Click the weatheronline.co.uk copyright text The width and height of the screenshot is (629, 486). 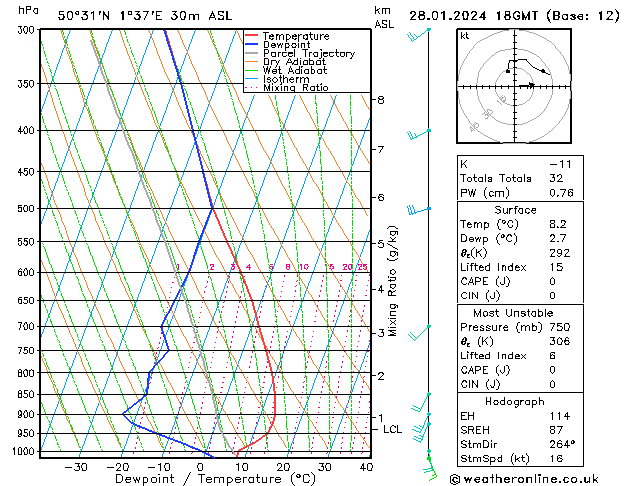pos(524,479)
